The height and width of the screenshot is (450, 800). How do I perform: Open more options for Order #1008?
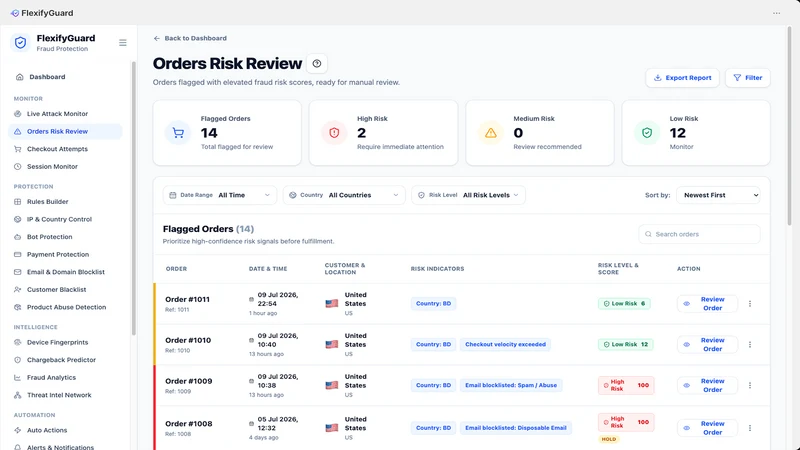[x=750, y=428]
